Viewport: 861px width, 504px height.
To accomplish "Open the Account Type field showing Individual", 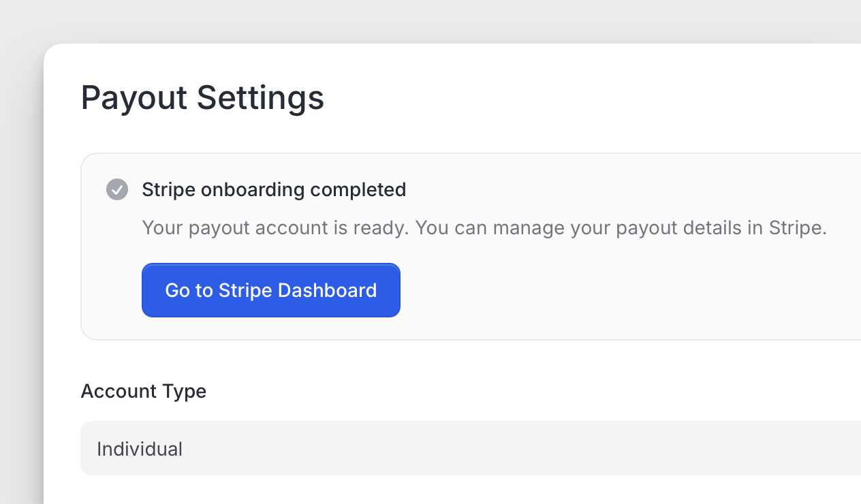I will [470, 448].
